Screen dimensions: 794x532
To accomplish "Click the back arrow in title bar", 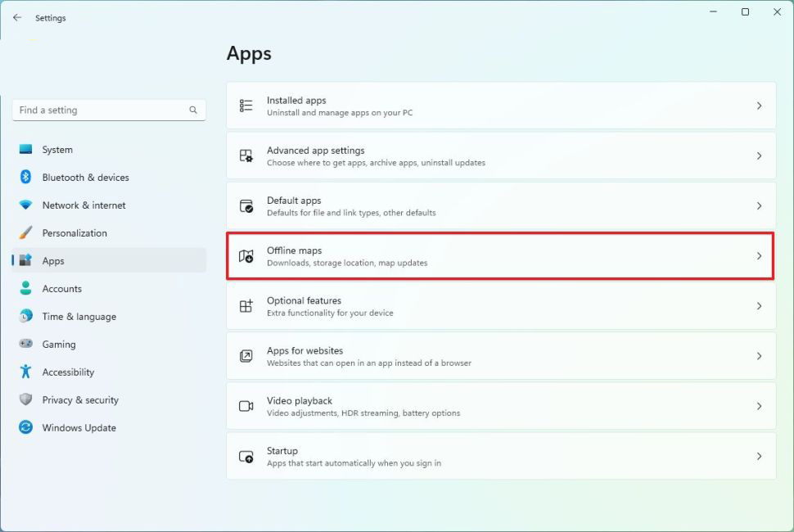I will [17, 17].
